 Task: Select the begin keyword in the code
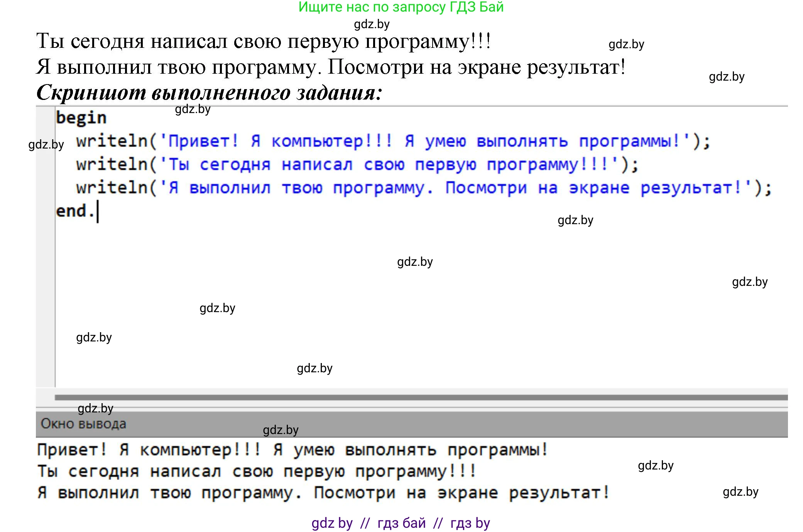click(x=81, y=118)
